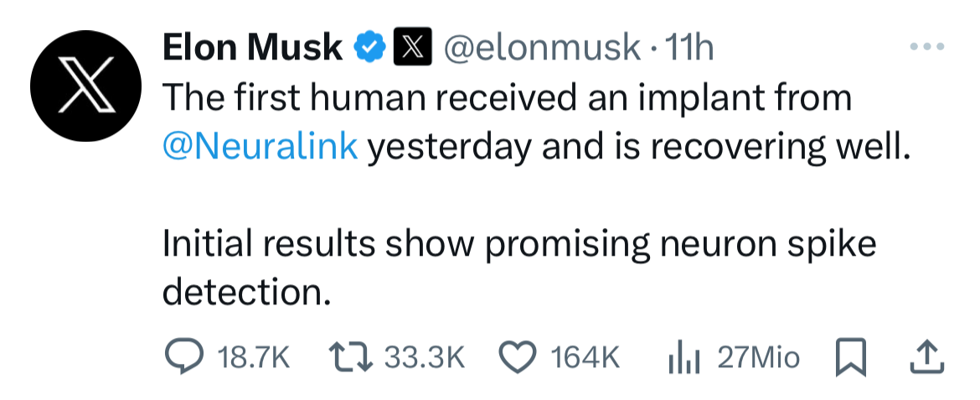Click the 18.7K reply count
The image size is (980, 400).
(x=253, y=357)
